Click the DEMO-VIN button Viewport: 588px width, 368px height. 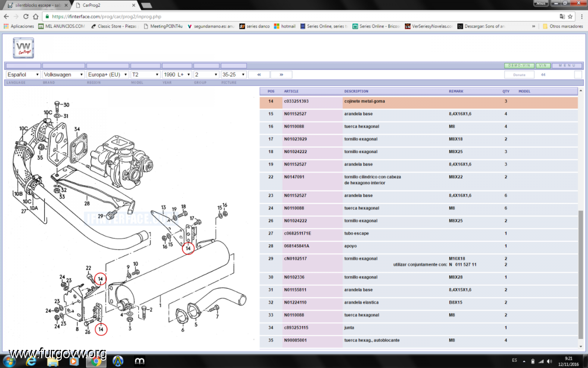point(519,65)
